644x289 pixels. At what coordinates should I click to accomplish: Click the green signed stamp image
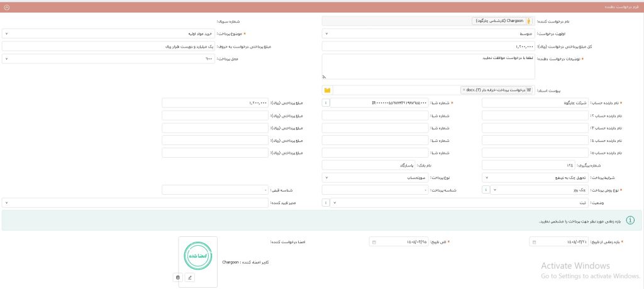tap(198, 255)
